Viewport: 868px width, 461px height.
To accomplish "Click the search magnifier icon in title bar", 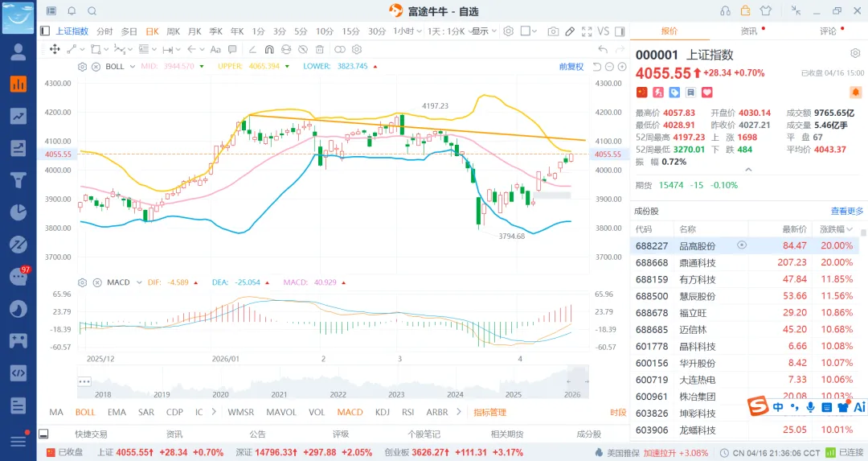I will [x=92, y=11].
